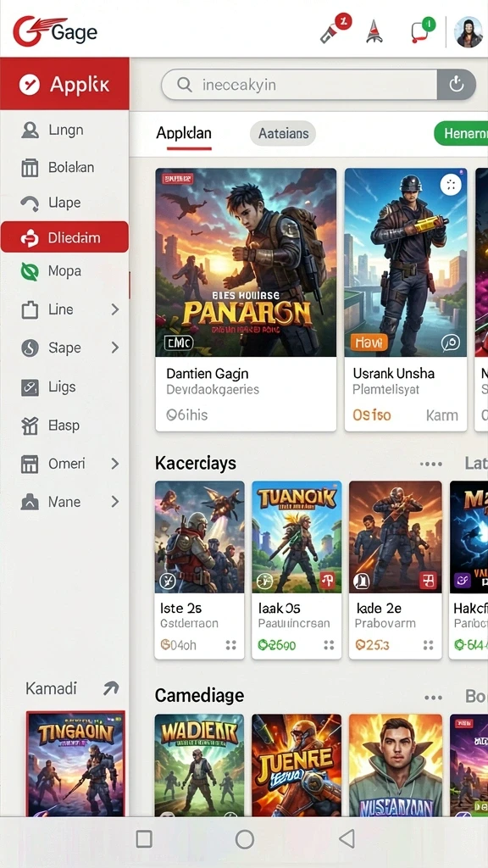Viewport: 488px width, 868px height.
Task: Expand the Omeri sidebar chevron
Action: point(115,464)
